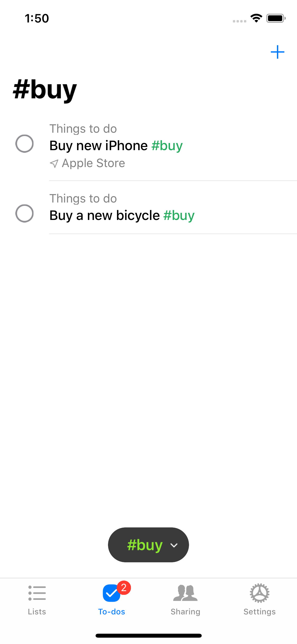This screenshot has width=297, height=644.
Task: Switch to the To-dos tab
Action: click(111, 599)
